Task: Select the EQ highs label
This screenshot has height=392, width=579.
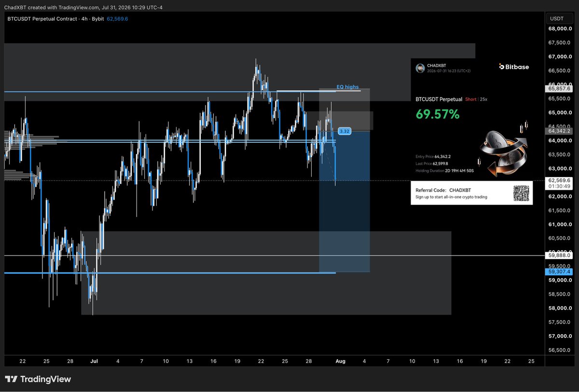Action: point(347,87)
